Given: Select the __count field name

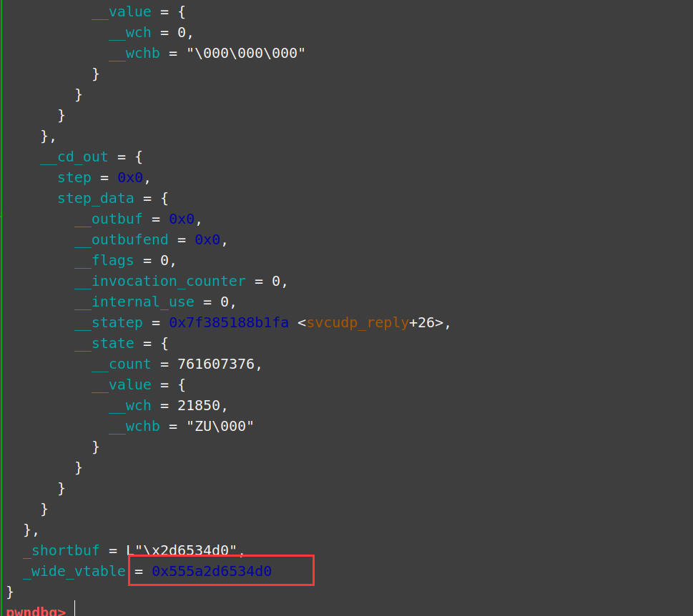Looking at the screenshot, I should (x=121, y=364).
